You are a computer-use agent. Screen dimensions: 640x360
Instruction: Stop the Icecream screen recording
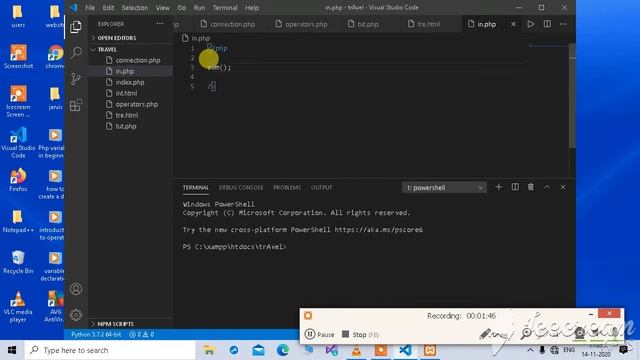[360, 334]
